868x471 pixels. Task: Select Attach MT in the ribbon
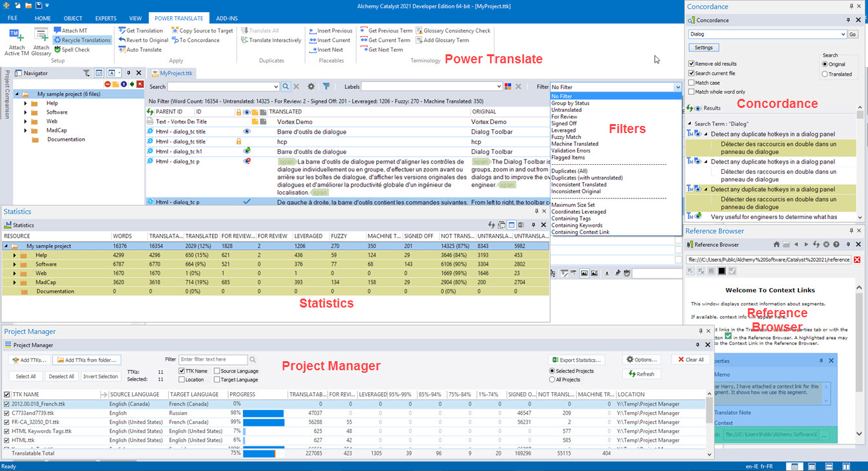(x=70, y=30)
